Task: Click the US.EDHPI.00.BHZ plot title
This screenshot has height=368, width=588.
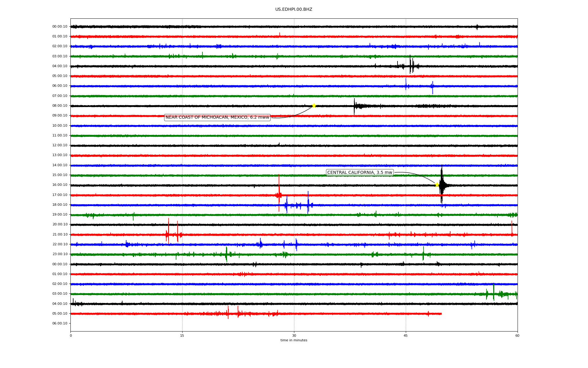Action: [x=293, y=10]
